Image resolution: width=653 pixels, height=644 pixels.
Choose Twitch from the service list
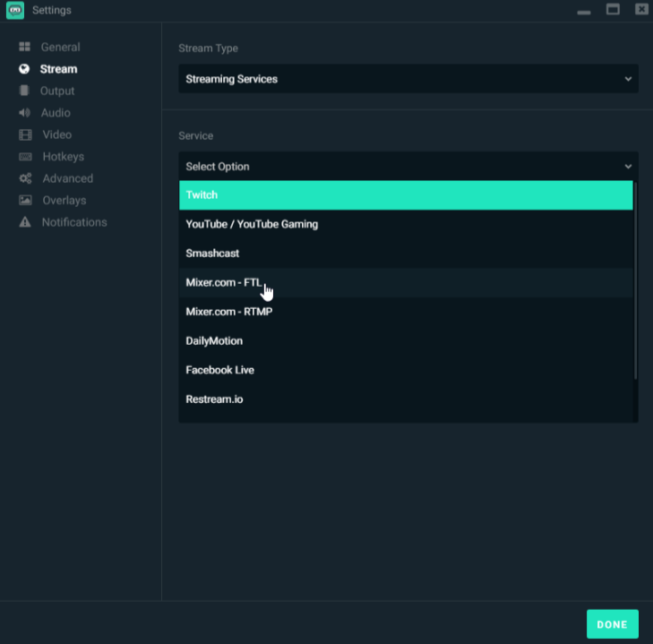tap(405, 195)
